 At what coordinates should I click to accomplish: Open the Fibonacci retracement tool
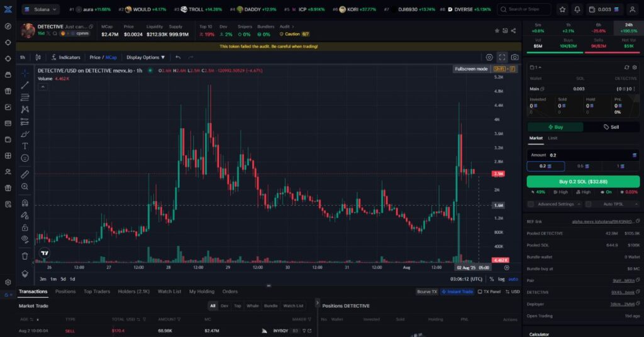click(25, 97)
